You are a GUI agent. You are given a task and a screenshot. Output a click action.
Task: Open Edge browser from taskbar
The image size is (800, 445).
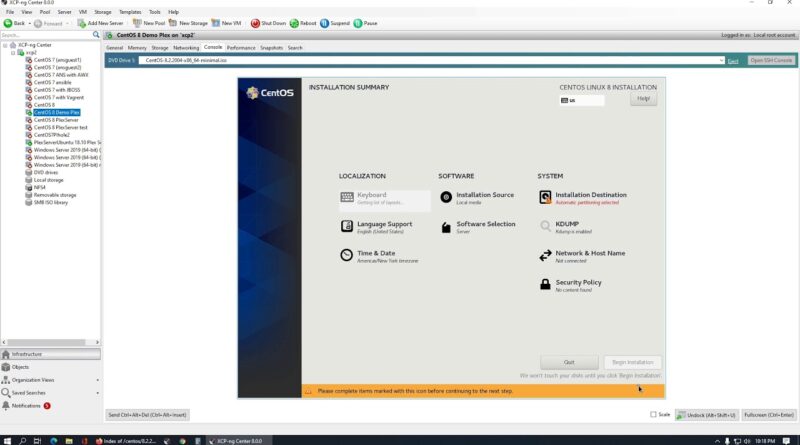click(x=54, y=441)
